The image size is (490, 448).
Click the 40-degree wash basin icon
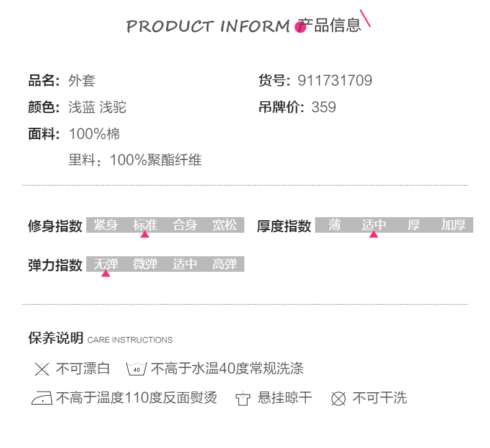click(x=136, y=369)
